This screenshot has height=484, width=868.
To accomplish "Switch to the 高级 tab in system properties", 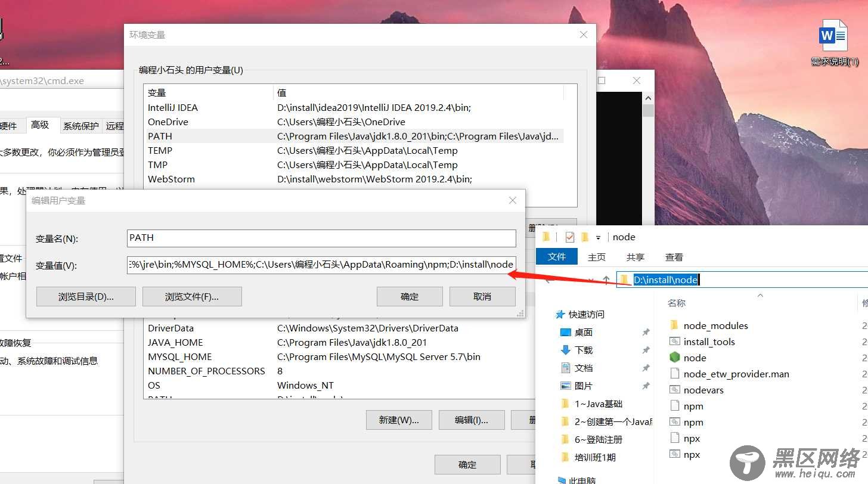I will (41, 125).
